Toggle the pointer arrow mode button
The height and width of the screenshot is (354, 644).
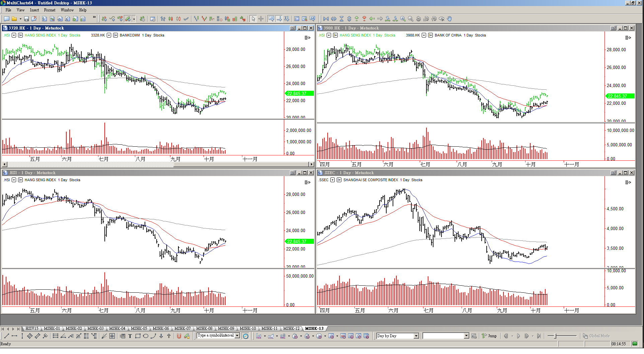point(253,19)
